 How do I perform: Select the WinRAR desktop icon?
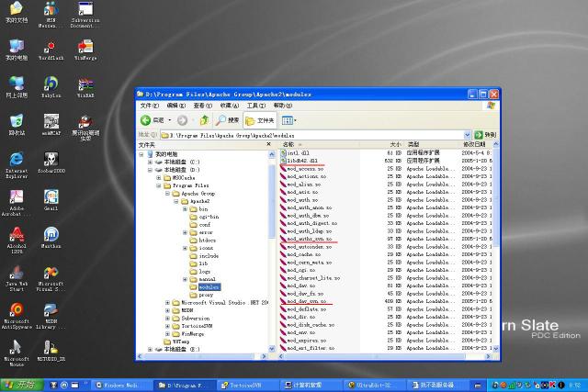[85, 87]
